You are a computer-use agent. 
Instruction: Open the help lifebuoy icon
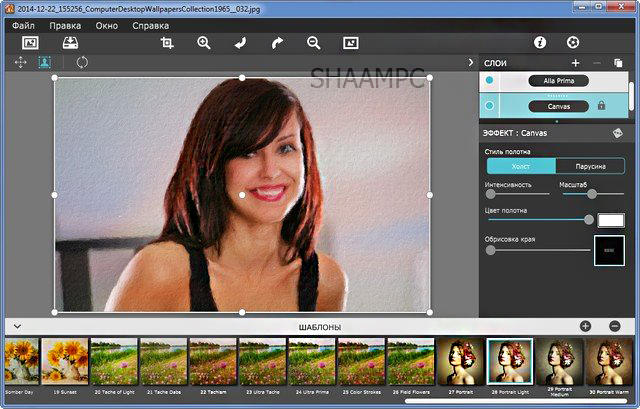573,42
